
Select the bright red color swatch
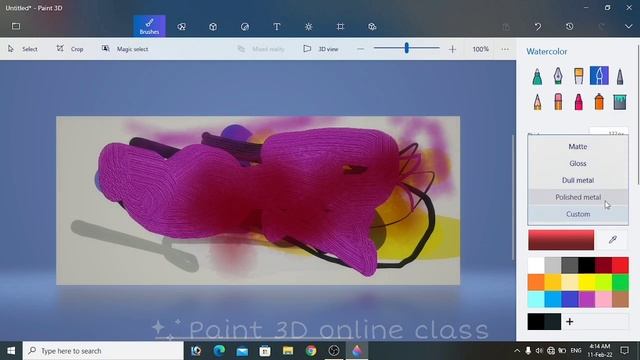point(620,265)
